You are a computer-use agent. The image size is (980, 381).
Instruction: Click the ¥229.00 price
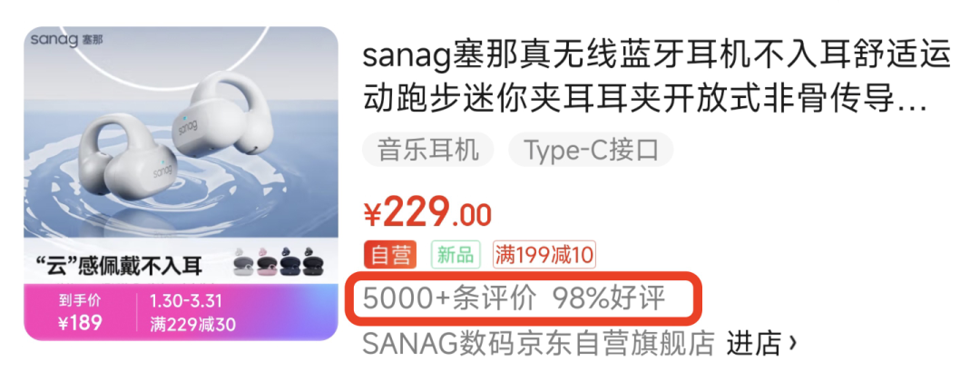pos(427,214)
